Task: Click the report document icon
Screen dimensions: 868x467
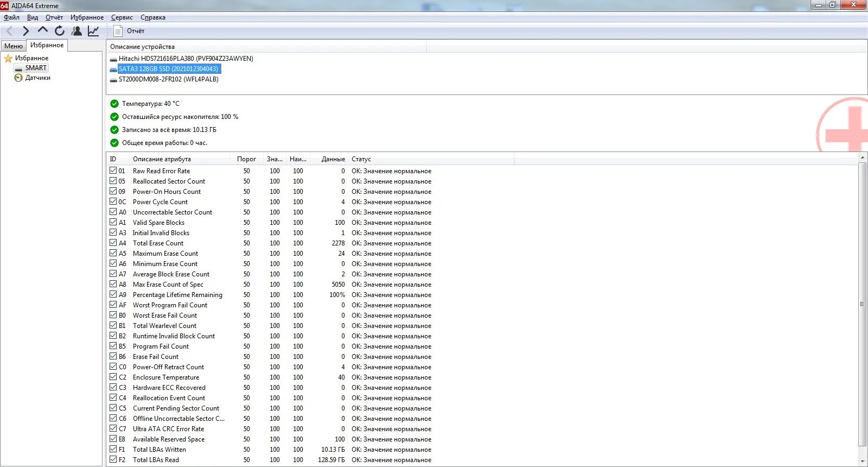Action: (118, 31)
